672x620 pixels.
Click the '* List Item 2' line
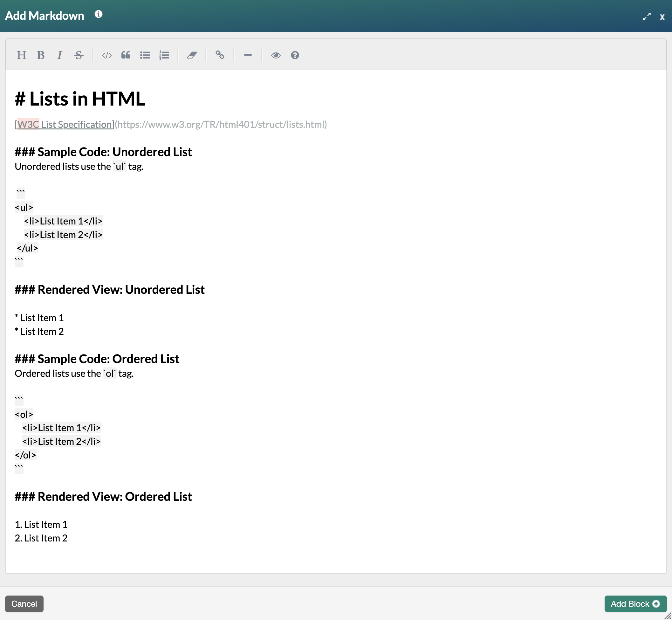pos(39,332)
